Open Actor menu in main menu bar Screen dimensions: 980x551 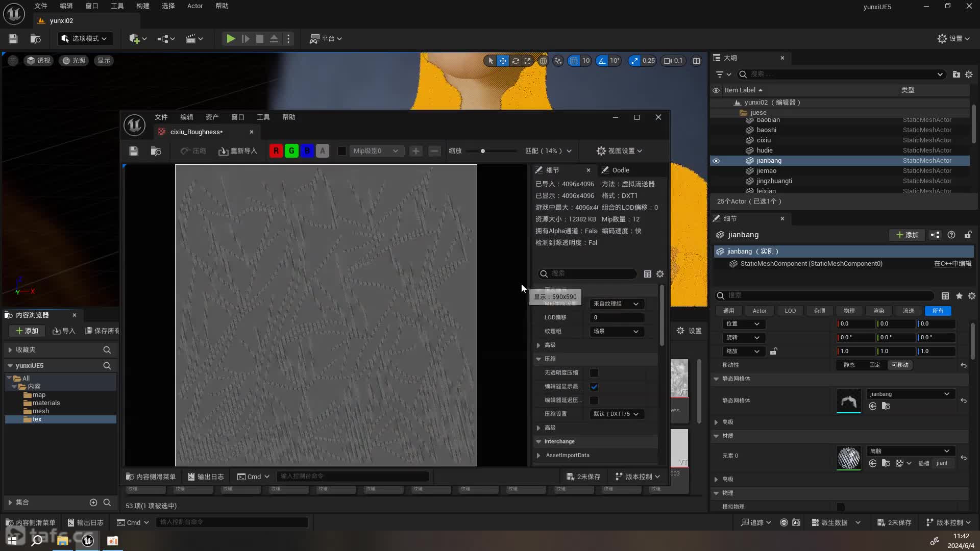pyautogui.click(x=195, y=6)
